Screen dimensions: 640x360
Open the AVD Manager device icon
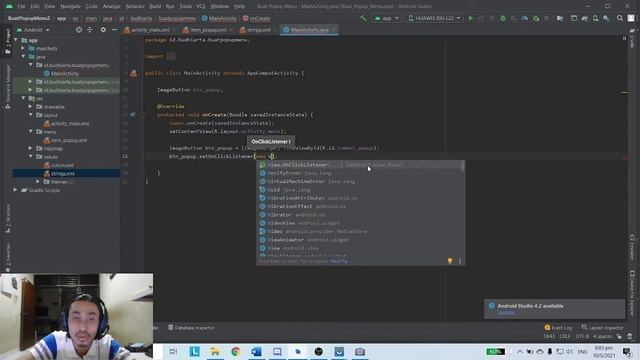coord(596,18)
